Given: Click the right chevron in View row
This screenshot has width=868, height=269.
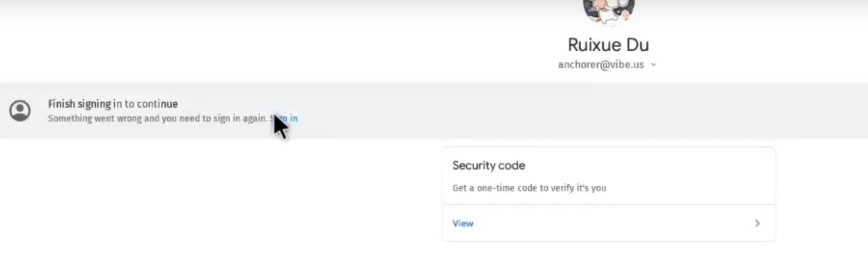Looking at the screenshot, I should tap(757, 223).
